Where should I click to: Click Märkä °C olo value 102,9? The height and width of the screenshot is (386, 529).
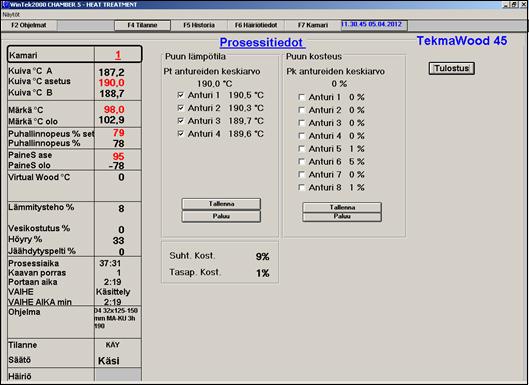(x=112, y=120)
